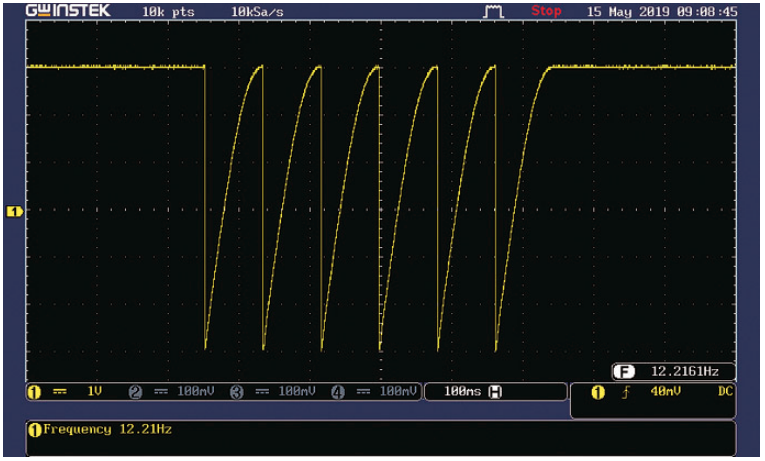Screen dimensions: 765x461
Task: Click the frequency counter F icon
Action: (624, 372)
